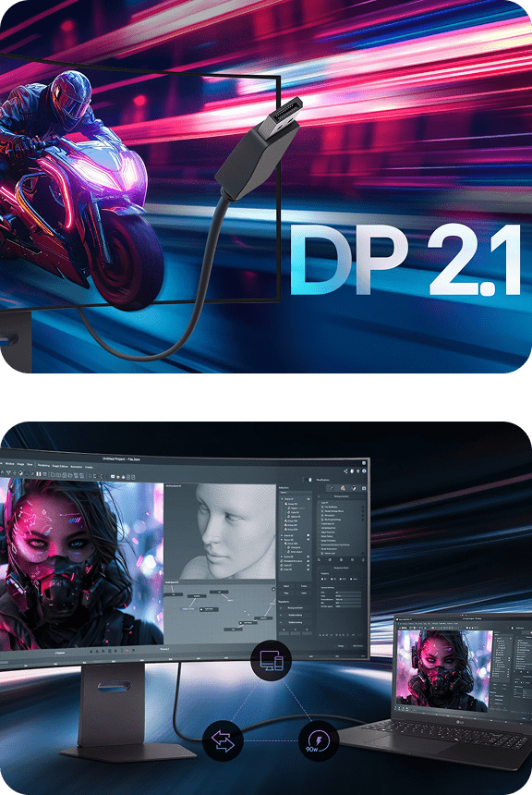Click the 90W power delivery icon
This screenshot has height=795, width=532.
319,740
